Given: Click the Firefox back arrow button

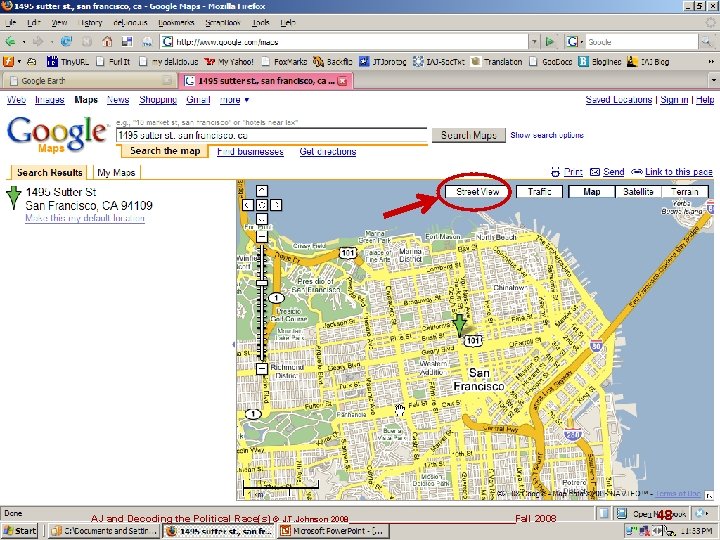Looking at the screenshot, I should tap(10, 42).
